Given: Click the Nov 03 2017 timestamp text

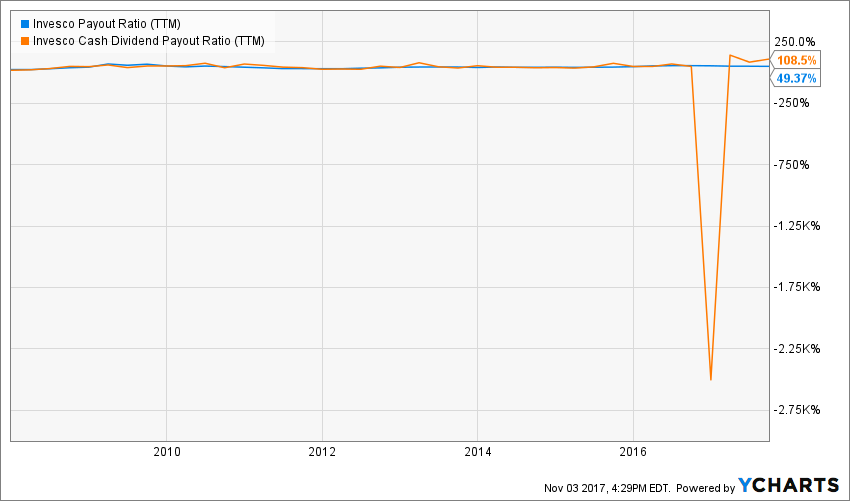Looking at the screenshot, I should click(x=607, y=489).
